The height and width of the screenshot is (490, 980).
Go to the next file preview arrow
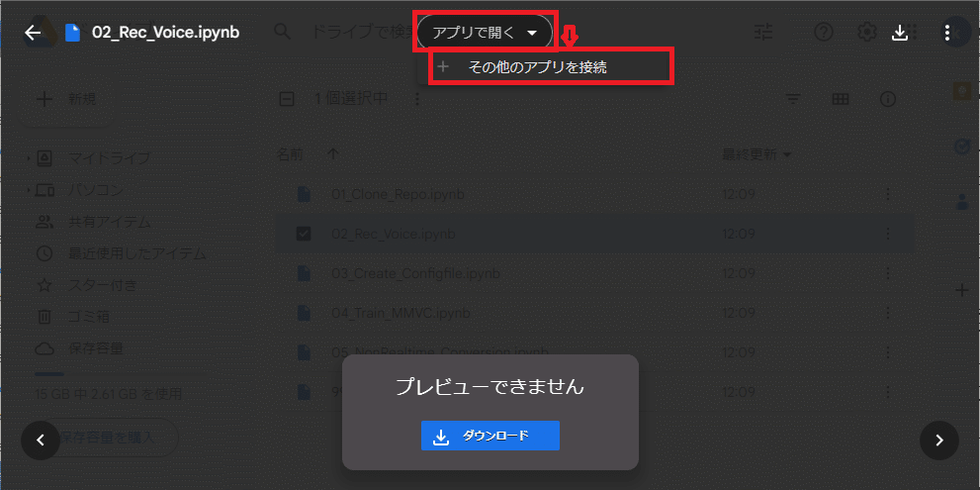[938, 440]
